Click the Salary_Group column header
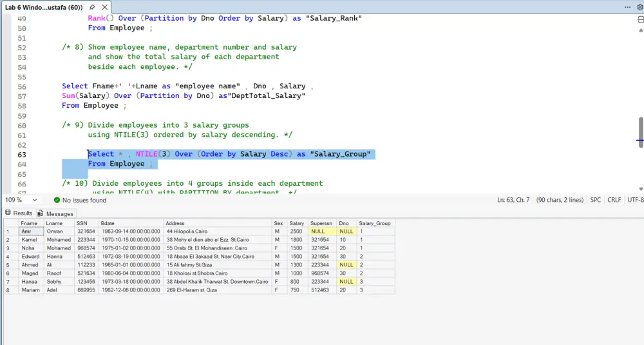The image size is (644, 345). (375, 223)
